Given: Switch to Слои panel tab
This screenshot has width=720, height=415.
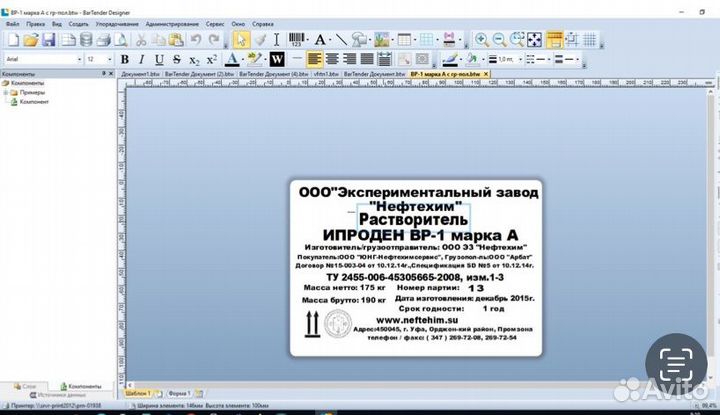Looking at the screenshot, I should tap(25, 387).
